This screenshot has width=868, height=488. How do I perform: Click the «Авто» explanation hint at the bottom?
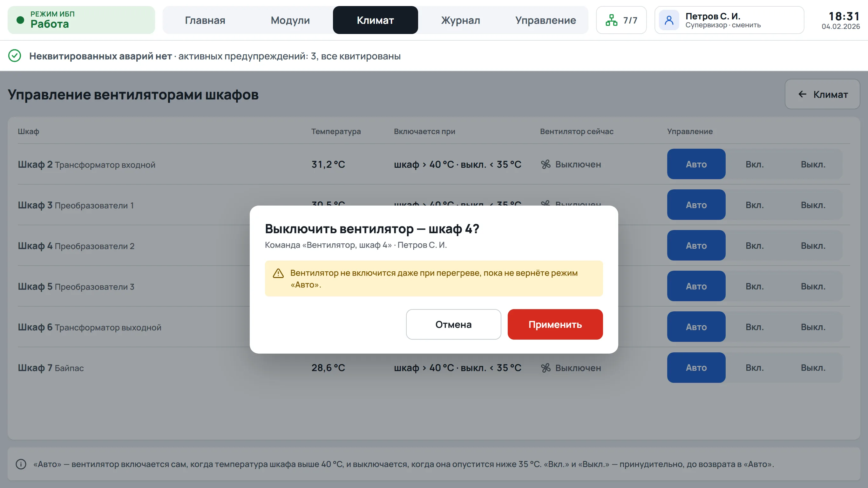click(403, 464)
